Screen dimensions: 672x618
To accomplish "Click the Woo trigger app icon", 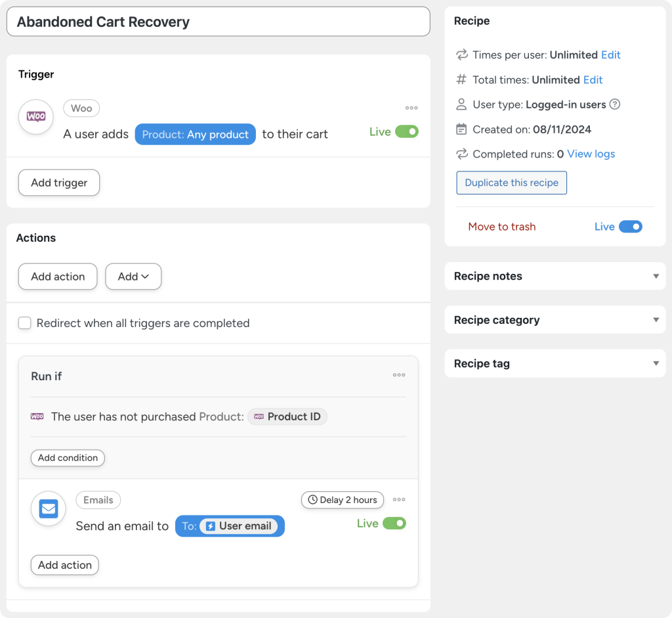I will [x=35, y=117].
